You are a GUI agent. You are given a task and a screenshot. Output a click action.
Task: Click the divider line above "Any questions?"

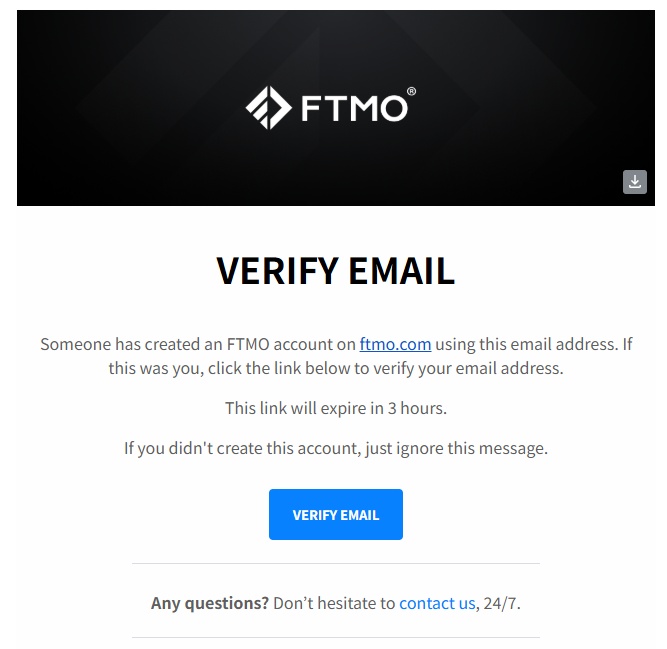coord(335,564)
